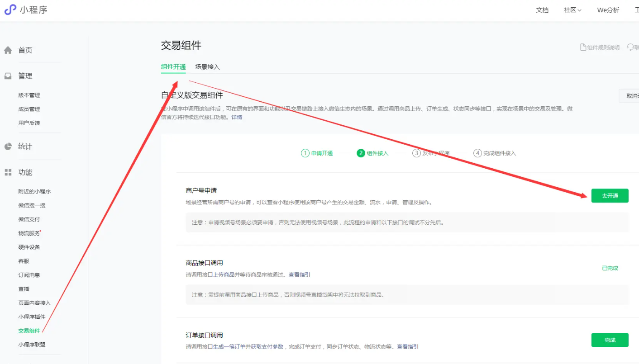Click the 组件规则说明 link
639x364 pixels.
pyautogui.click(x=603, y=47)
